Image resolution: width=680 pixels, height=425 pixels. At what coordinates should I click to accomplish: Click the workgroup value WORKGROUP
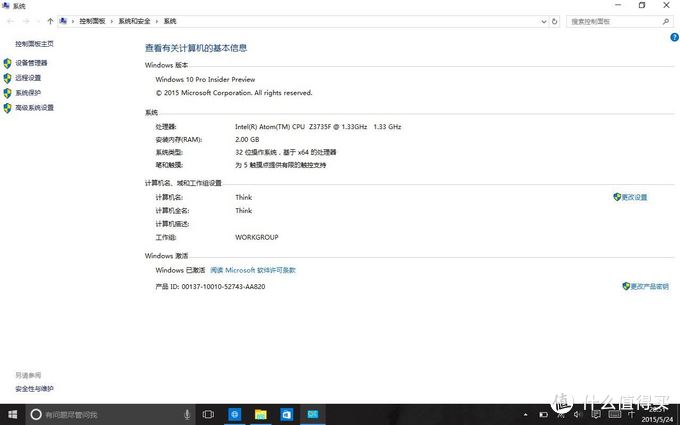coord(257,237)
